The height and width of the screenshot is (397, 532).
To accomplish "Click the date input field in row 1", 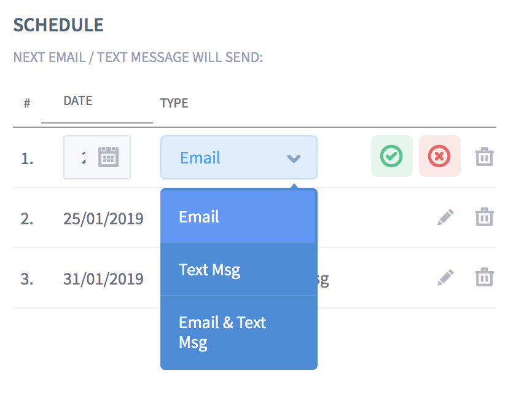I will click(97, 157).
